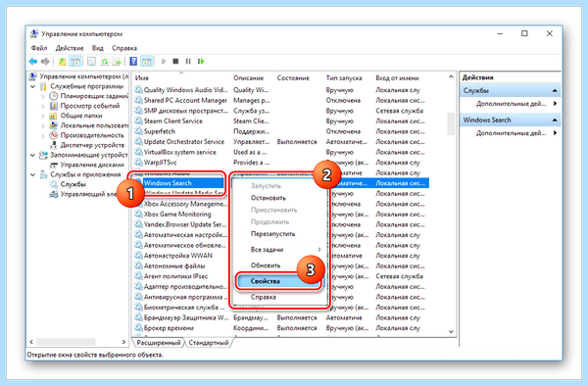Screen dimensions: 588x386
Task: Open Help with the question mark icon
Action: [133, 61]
